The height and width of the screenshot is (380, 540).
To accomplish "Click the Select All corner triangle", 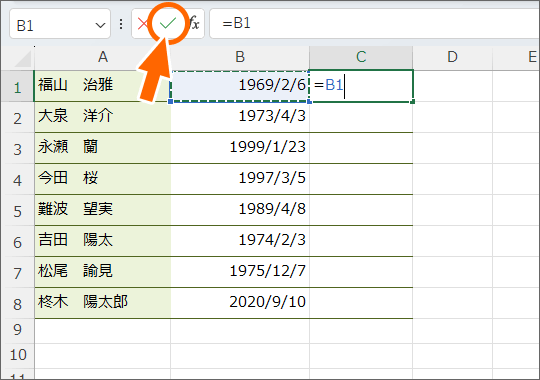I will point(22,58).
